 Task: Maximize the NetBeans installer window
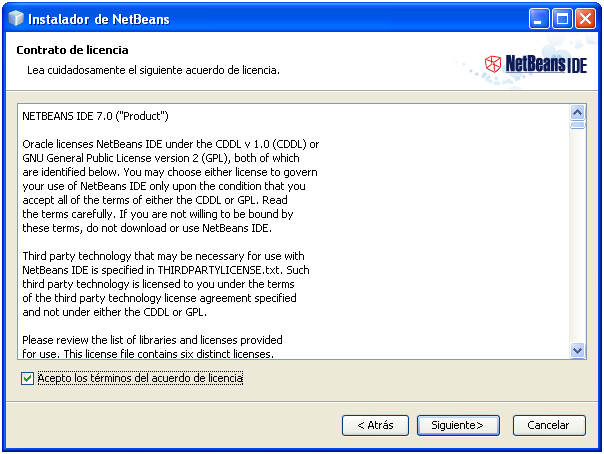click(x=562, y=19)
